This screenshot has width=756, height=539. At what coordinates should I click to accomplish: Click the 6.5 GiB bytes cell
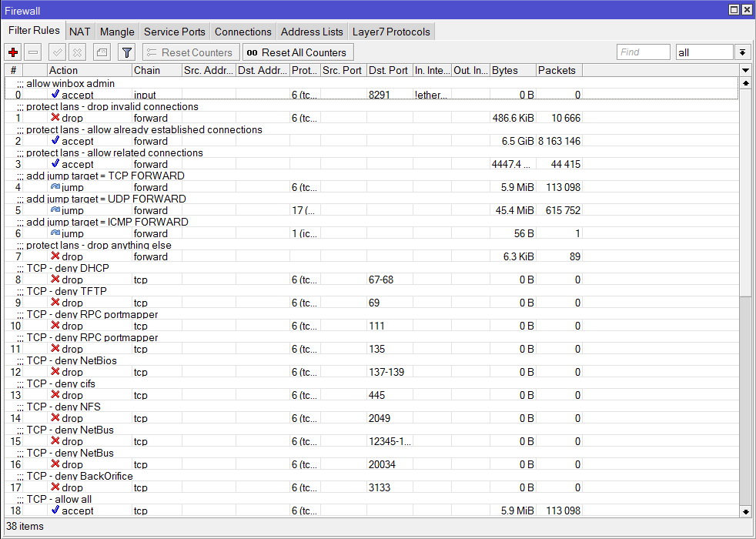(x=513, y=141)
